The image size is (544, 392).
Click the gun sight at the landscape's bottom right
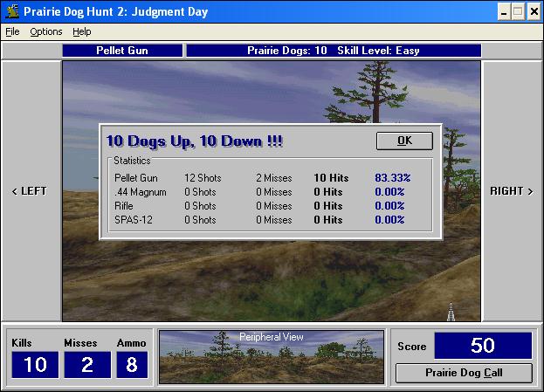[x=451, y=312]
